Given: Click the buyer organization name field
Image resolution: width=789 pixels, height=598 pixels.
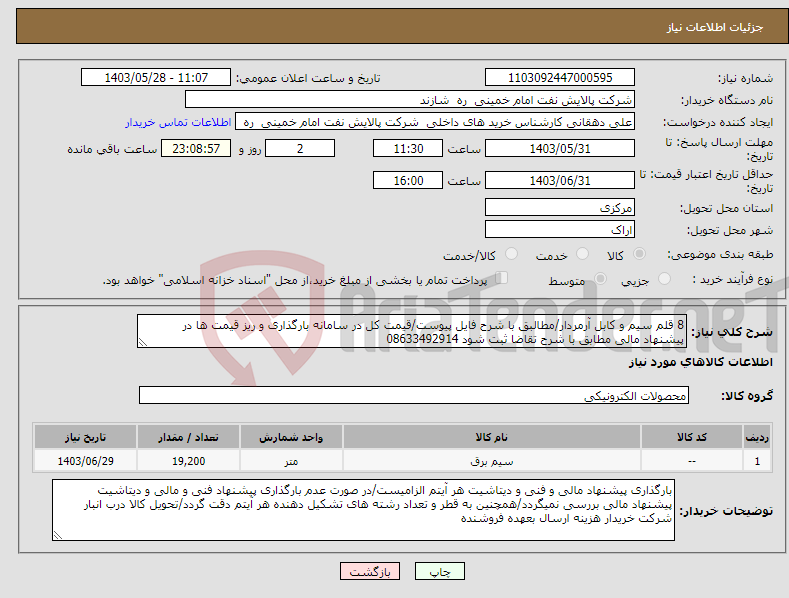Looking at the screenshot, I should click(x=410, y=100).
